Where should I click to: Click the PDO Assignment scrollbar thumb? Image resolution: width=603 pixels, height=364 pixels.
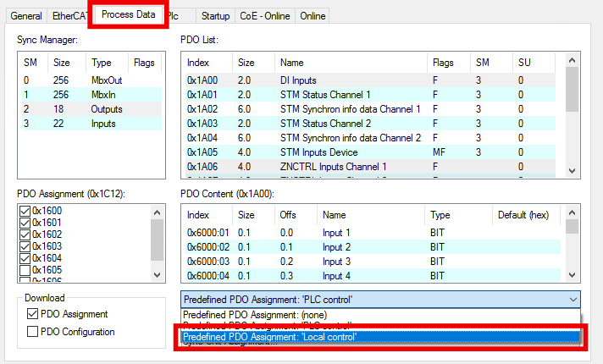[157, 240]
